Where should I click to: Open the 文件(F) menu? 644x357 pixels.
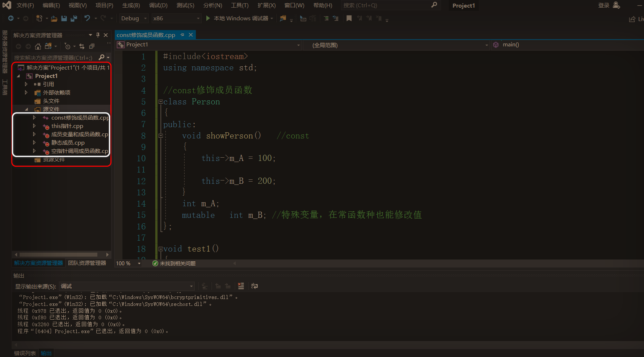(x=25, y=5)
